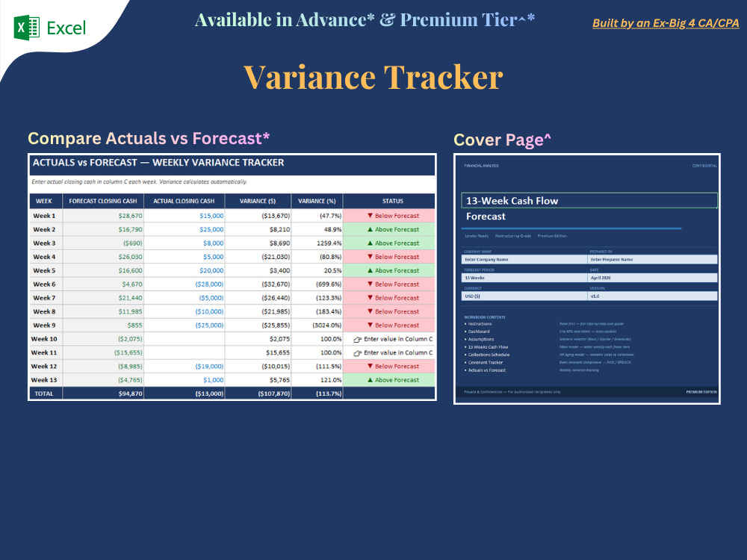Click empty Week 10 actual closing cash cell
The width and height of the screenshot is (747, 560).
[x=185, y=339]
